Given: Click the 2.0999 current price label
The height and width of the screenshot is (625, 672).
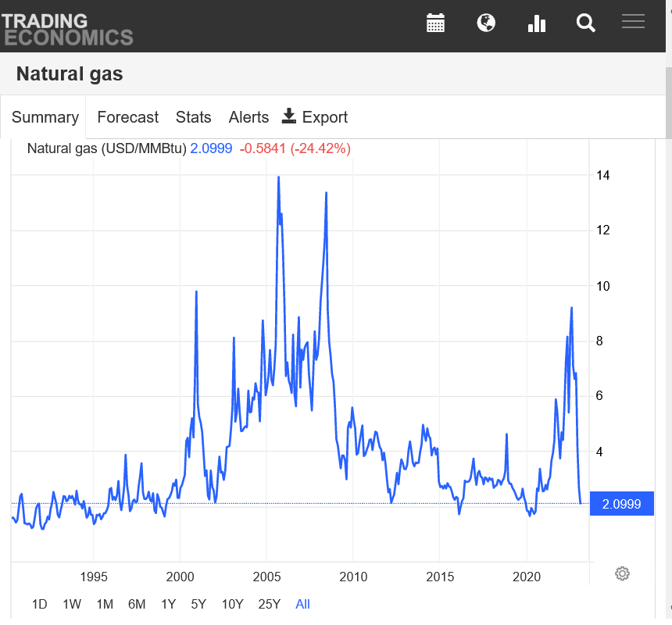Looking at the screenshot, I should click(x=622, y=504).
